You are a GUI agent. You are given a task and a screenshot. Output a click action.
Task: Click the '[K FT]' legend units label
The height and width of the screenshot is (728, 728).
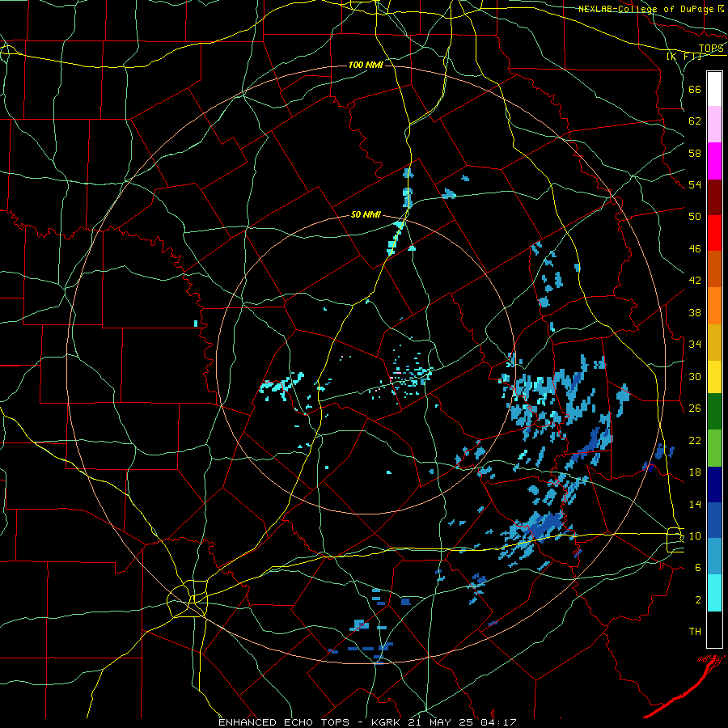[x=685, y=57]
